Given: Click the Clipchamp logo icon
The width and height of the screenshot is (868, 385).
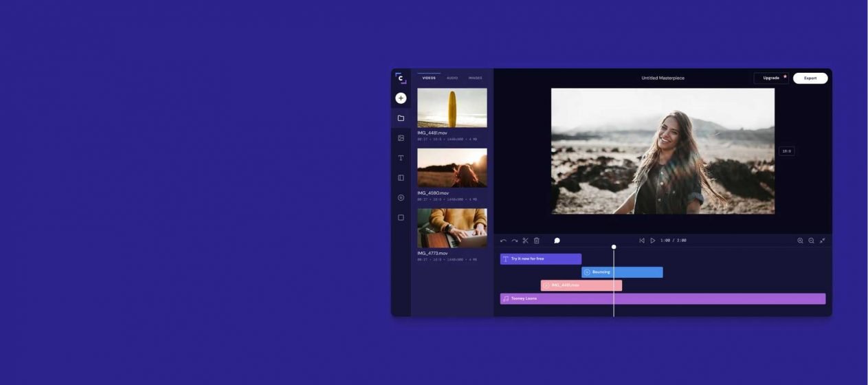Looking at the screenshot, I should coord(401,78).
